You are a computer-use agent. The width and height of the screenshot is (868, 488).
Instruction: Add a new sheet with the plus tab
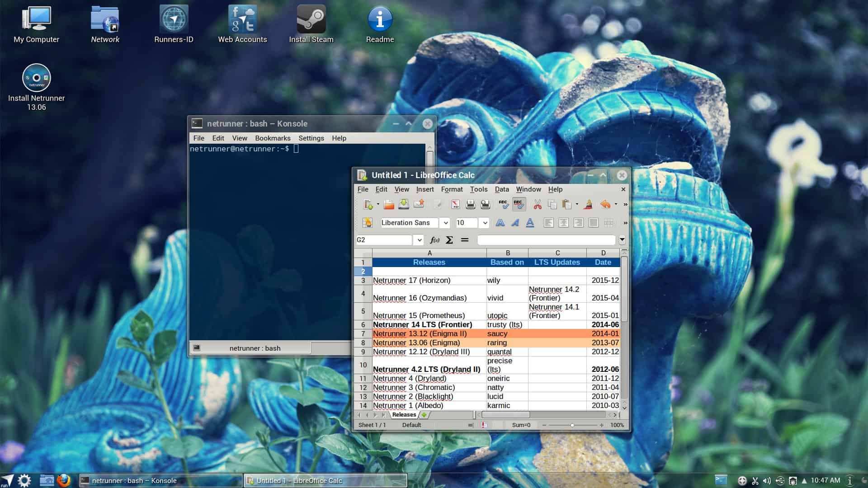[x=425, y=415]
